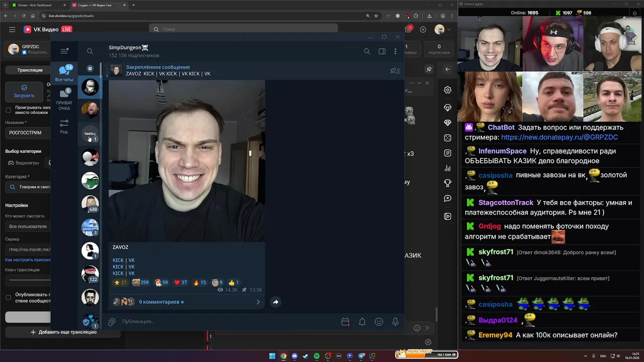Image resolution: width=644 pixels, height=362 pixels.
Task: Click the parachute icon in VK sidebar
Action: point(447,108)
